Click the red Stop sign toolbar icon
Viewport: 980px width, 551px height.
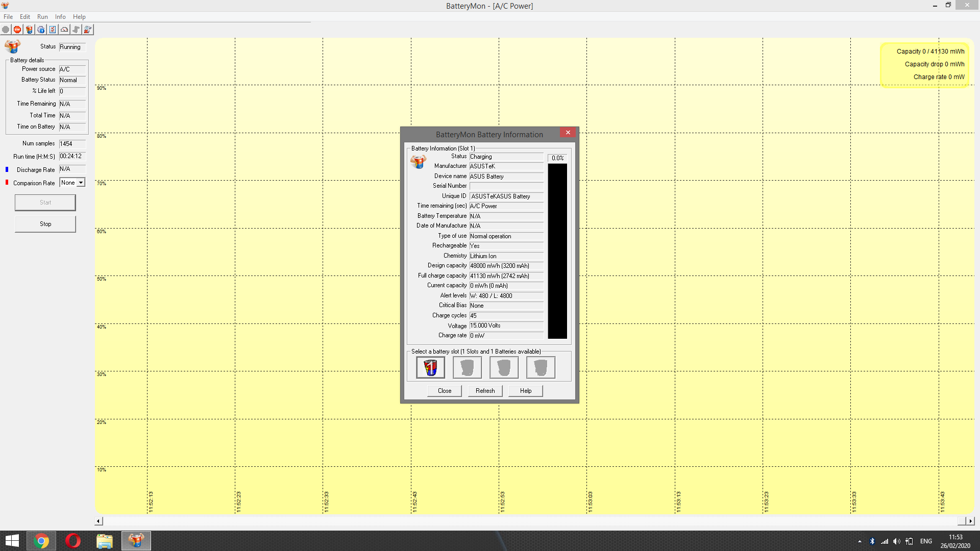(17, 30)
